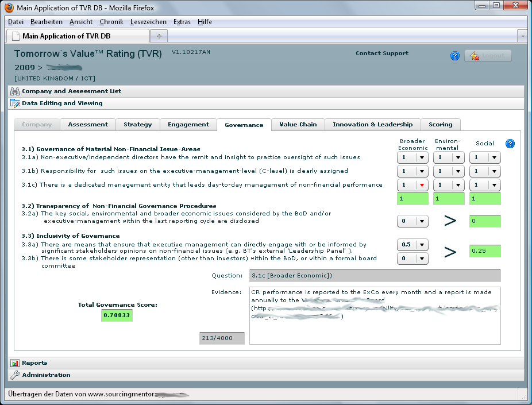This screenshot has width=532, height=405.
Task: Open the 3.2a disclosure score dropdown
Action: (421, 221)
